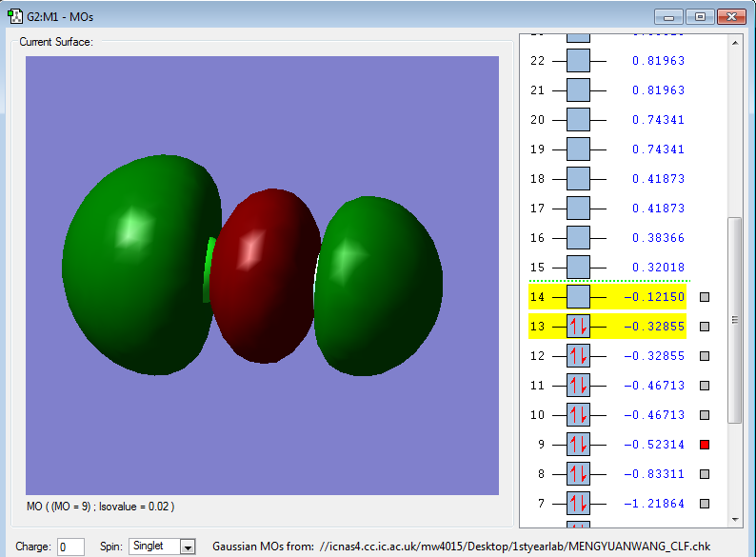The width and height of the screenshot is (756, 557).
Task: Click the orbital 9 electron-pair box
Action: (578, 445)
